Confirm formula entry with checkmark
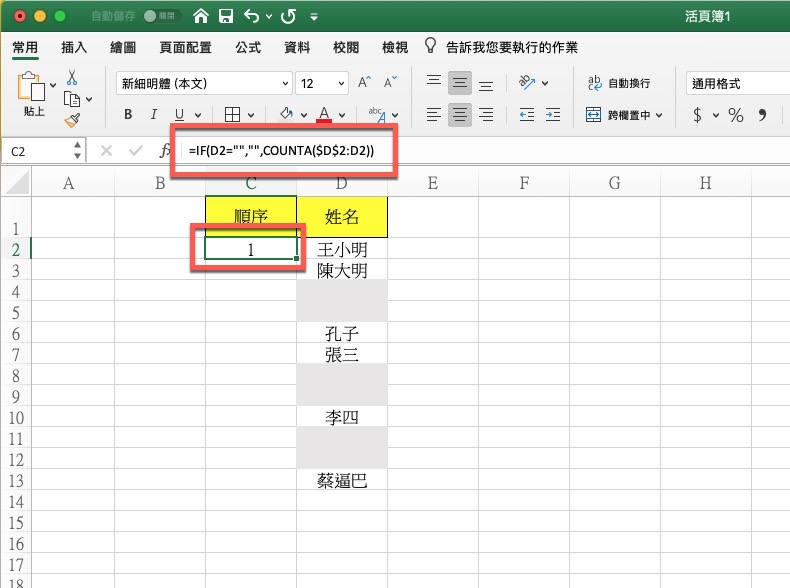This screenshot has height=588, width=790. click(x=136, y=151)
